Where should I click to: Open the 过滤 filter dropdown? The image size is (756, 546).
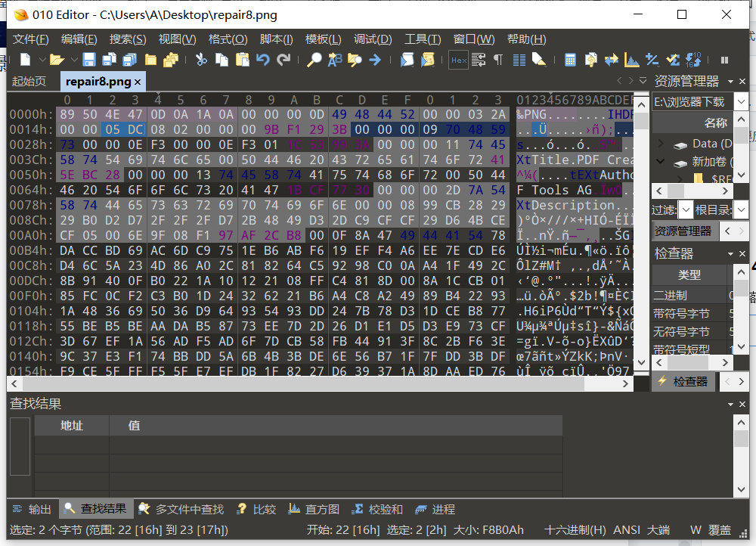pos(686,209)
